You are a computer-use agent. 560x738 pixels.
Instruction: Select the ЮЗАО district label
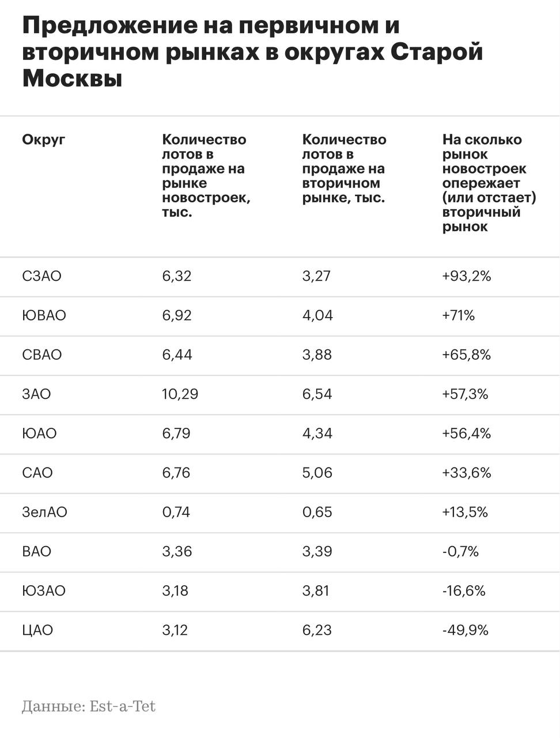(x=44, y=590)
